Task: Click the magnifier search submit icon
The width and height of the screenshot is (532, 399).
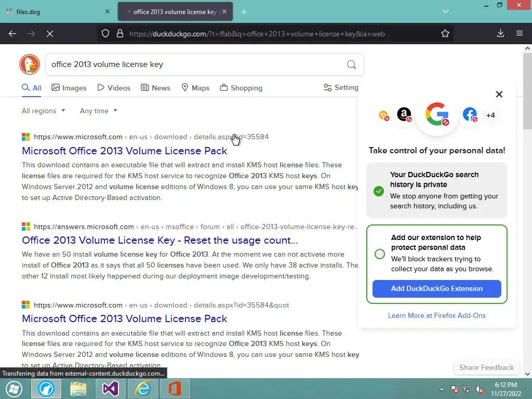Action: pyautogui.click(x=352, y=64)
